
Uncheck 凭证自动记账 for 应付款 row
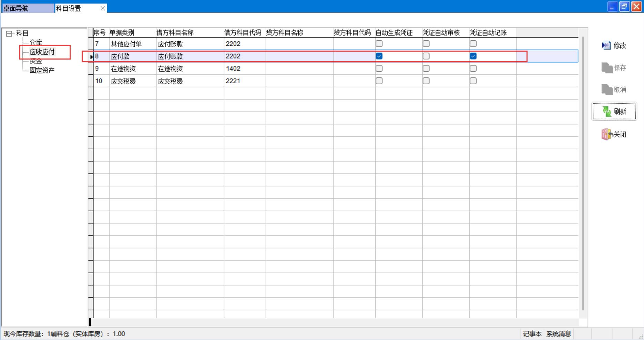point(473,56)
